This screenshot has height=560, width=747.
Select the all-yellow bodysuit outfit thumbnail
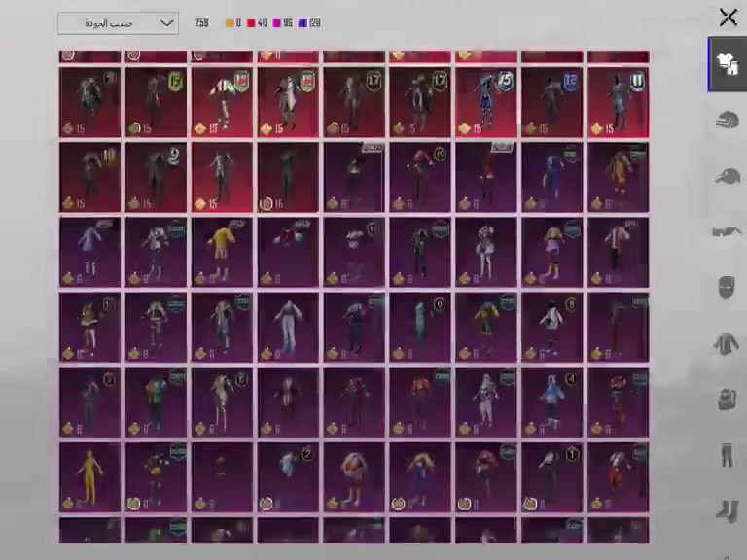90,477
